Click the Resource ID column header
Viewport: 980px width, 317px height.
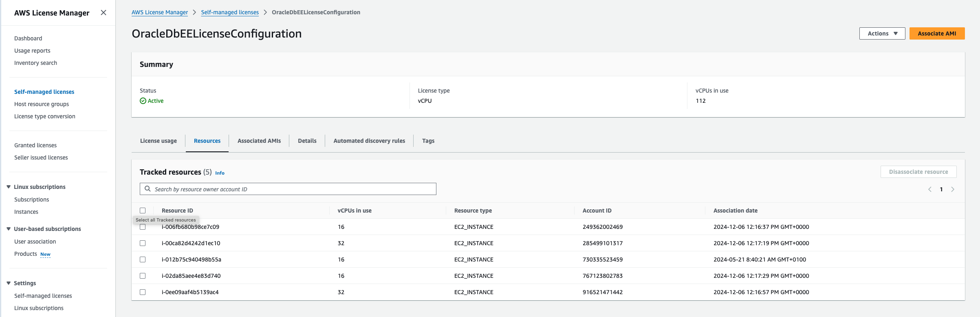click(177, 211)
